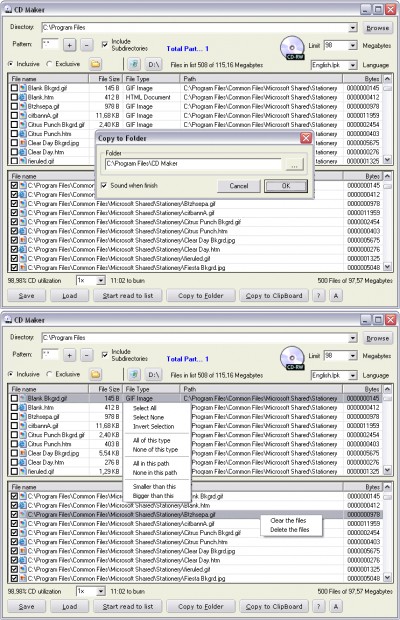Click the ... browse button in Copy to Folder dialog
Screen dimensions: 400x620
click(x=294, y=164)
